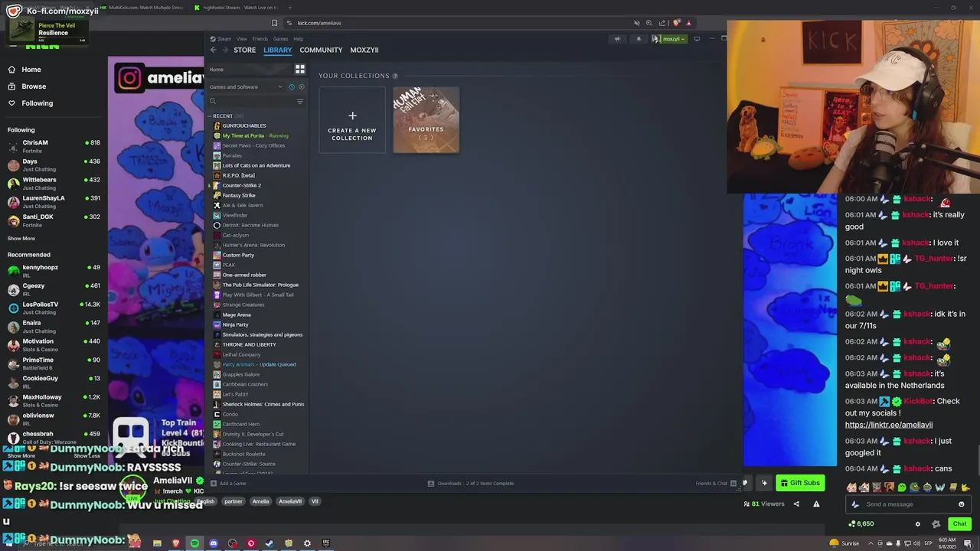Open Brave browser from the taskbar
The image size is (980, 551).
[176, 543]
